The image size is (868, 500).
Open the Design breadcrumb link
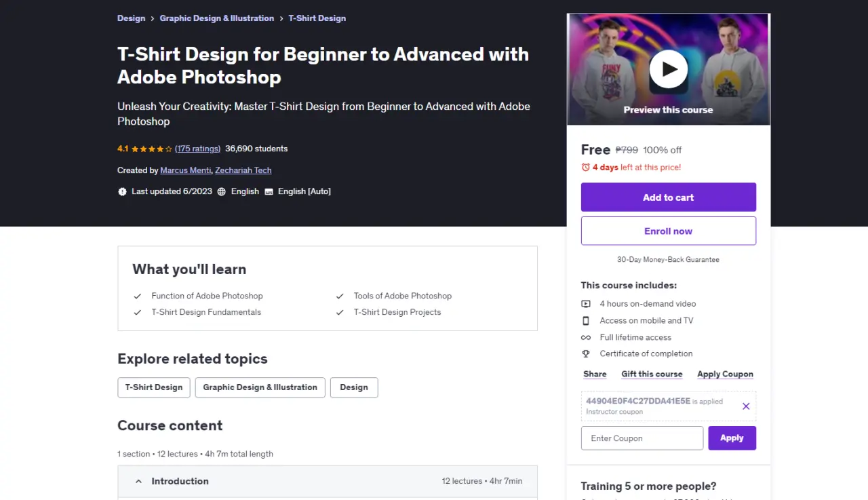coord(131,18)
